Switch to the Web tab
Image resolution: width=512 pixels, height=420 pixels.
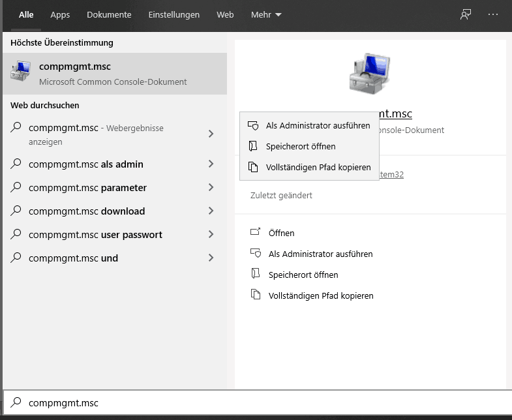225,15
